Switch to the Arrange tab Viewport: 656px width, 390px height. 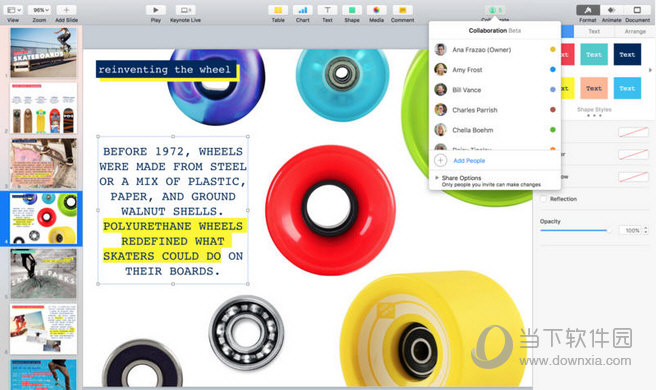(635, 31)
